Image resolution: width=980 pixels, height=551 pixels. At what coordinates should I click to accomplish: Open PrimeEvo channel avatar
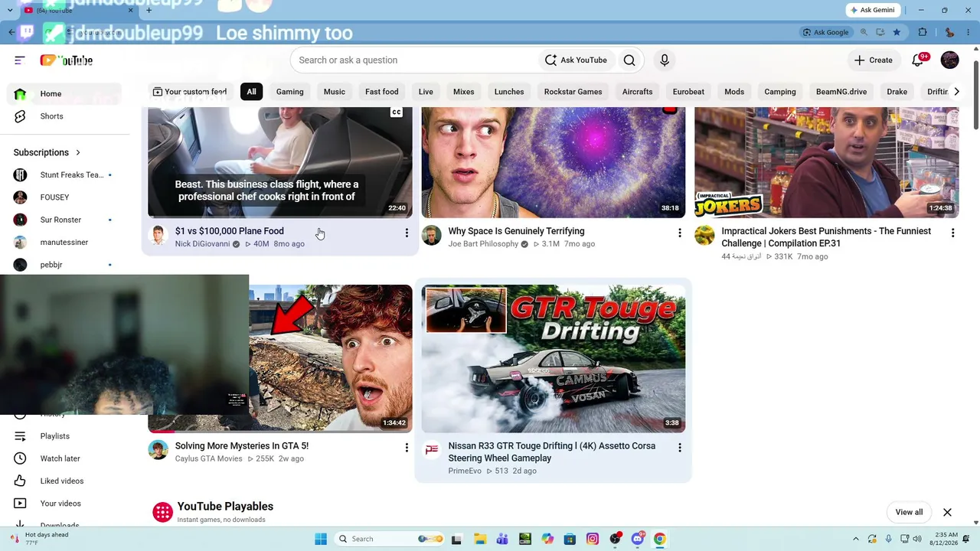(x=432, y=450)
